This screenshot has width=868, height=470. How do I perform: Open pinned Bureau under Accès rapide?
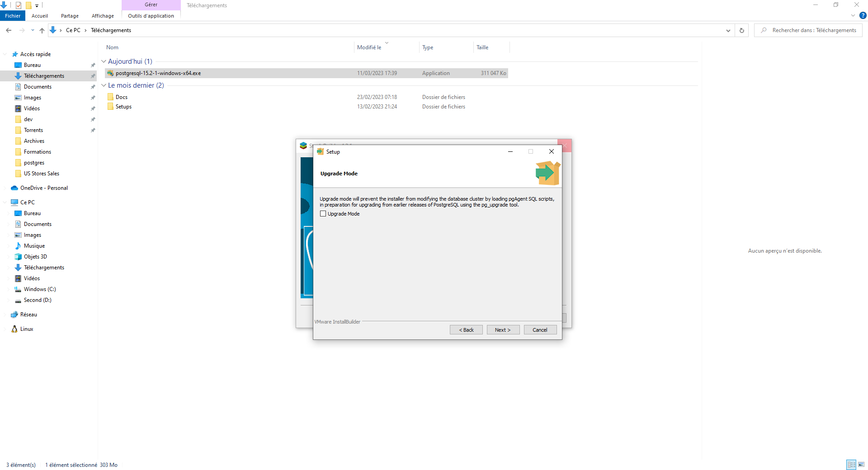click(x=32, y=65)
